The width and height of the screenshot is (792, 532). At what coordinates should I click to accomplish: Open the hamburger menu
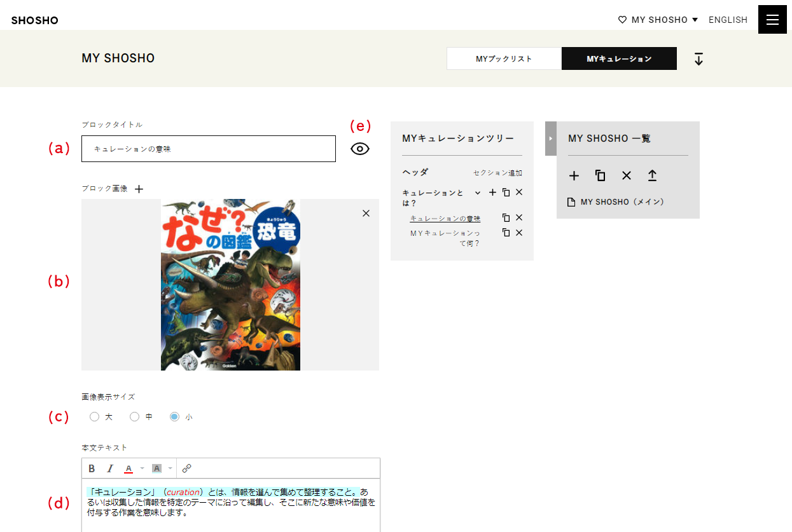coord(772,20)
